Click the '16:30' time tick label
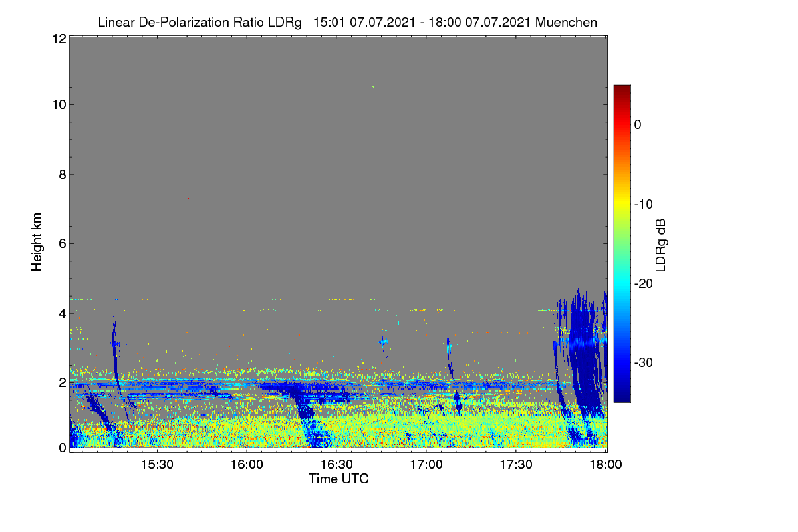The height and width of the screenshot is (532, 798). coord(336,465)
